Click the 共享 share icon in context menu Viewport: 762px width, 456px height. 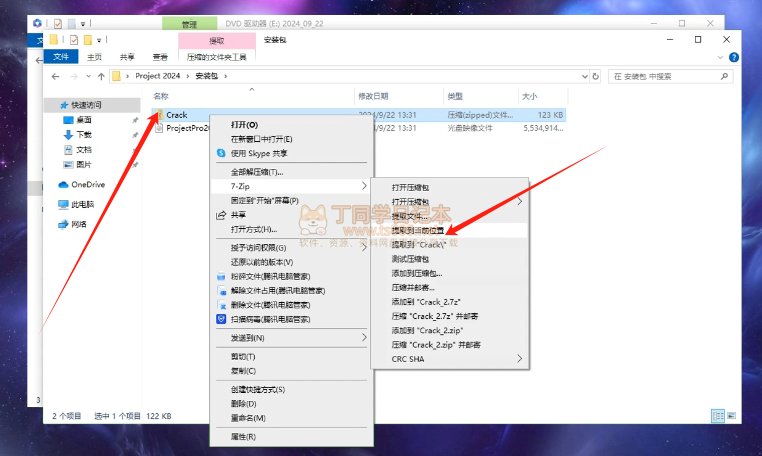[x=221, y=215]
